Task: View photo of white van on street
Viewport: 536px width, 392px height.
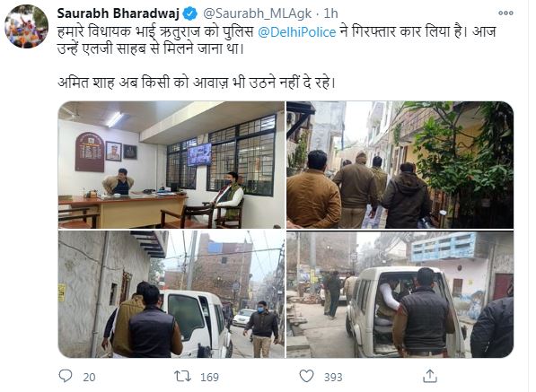Action: point(171,294)
